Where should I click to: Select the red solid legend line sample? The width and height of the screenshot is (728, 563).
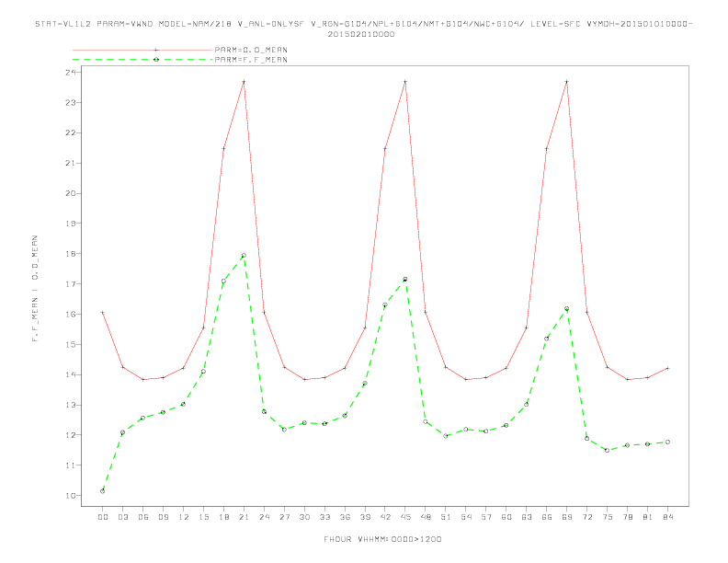click(142, 50)
